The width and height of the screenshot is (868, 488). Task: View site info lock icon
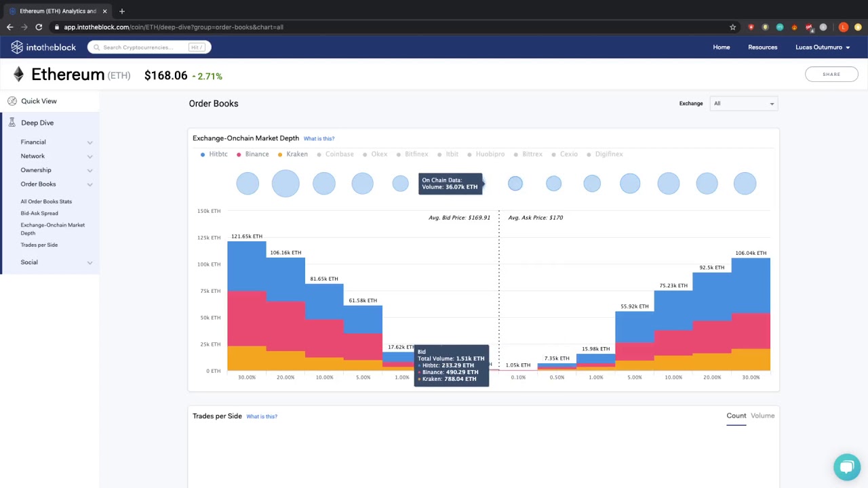point(58,27)
